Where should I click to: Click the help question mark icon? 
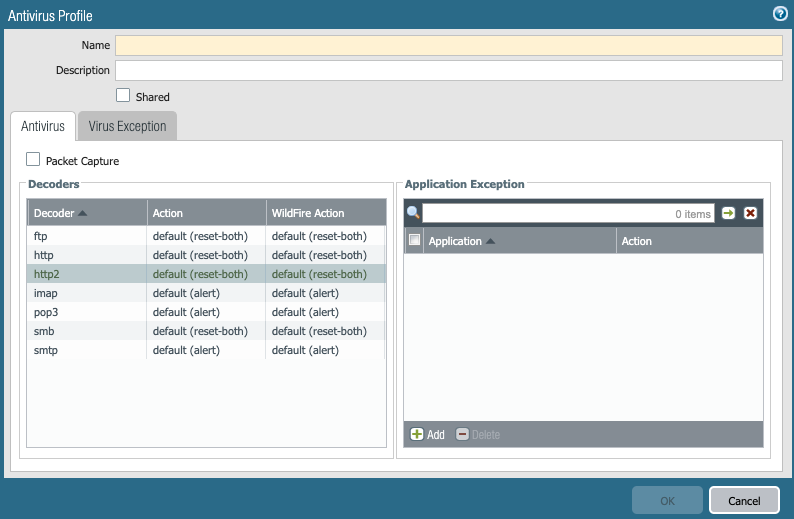pos(780,14)
